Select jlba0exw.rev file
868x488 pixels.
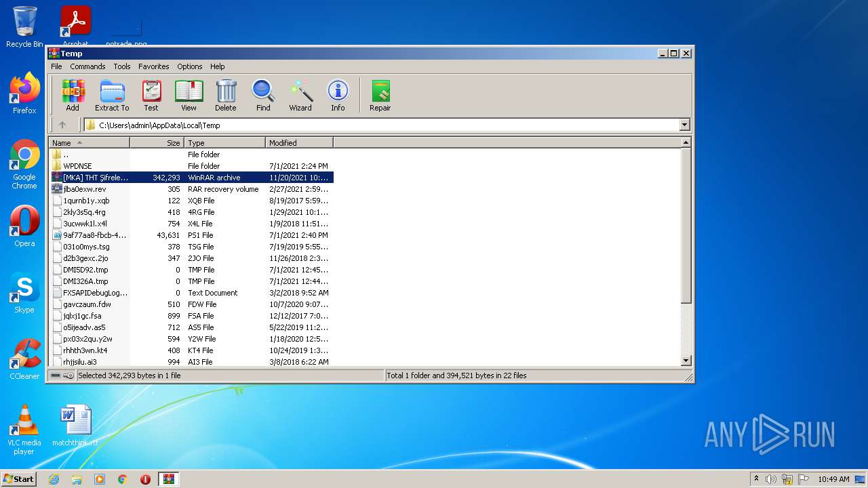pos(191,189)
